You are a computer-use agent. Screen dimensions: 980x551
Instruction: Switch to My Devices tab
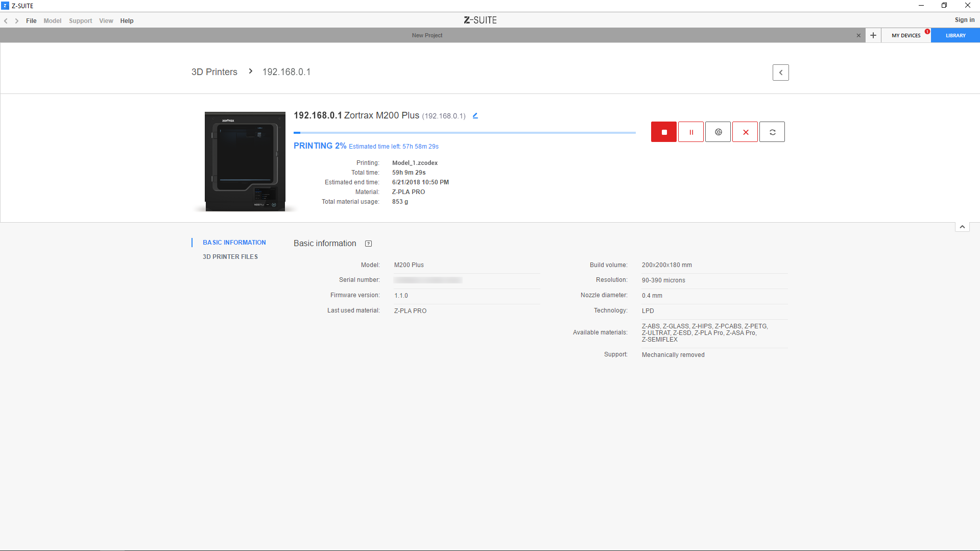pos(906,35)
